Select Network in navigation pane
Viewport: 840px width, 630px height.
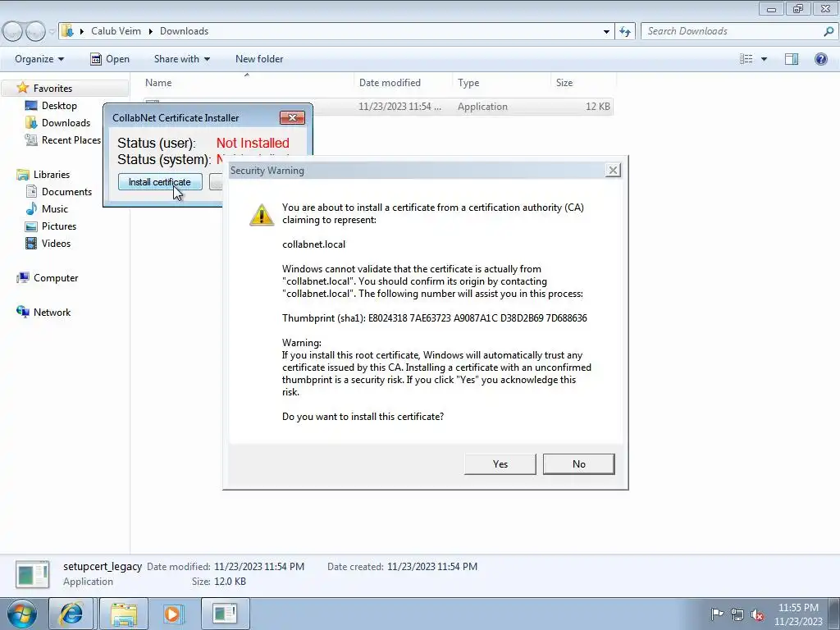click(x=52, y=313)
